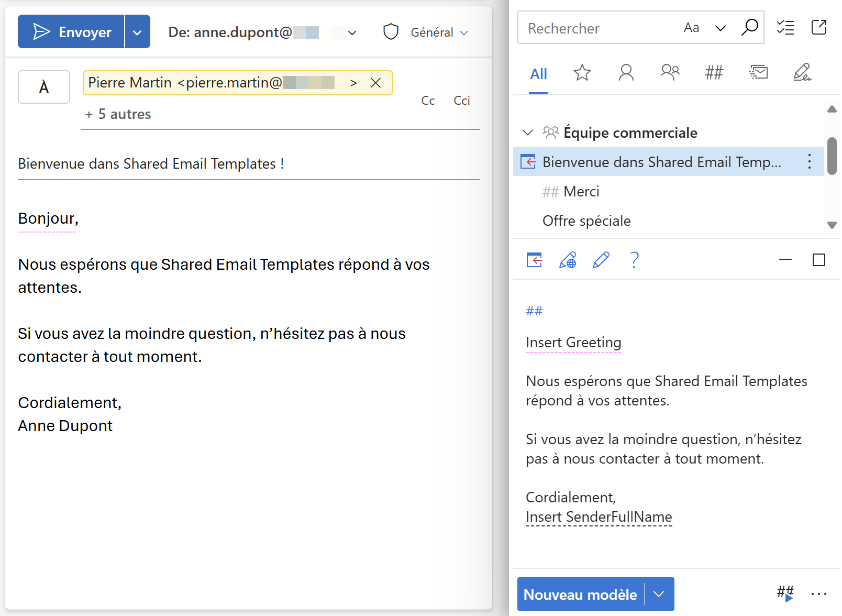Viewport: 842px width, 616px height.
Task: Add a Cci field
Action: click(462, 101)
